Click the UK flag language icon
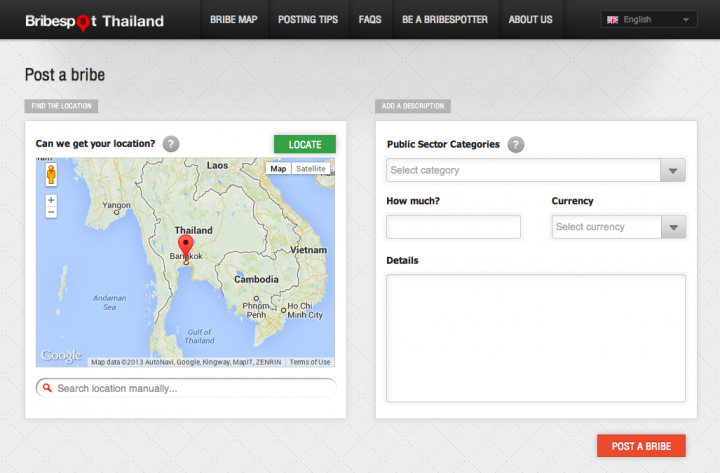Viewport: 720px width, 473px height. 613,20
